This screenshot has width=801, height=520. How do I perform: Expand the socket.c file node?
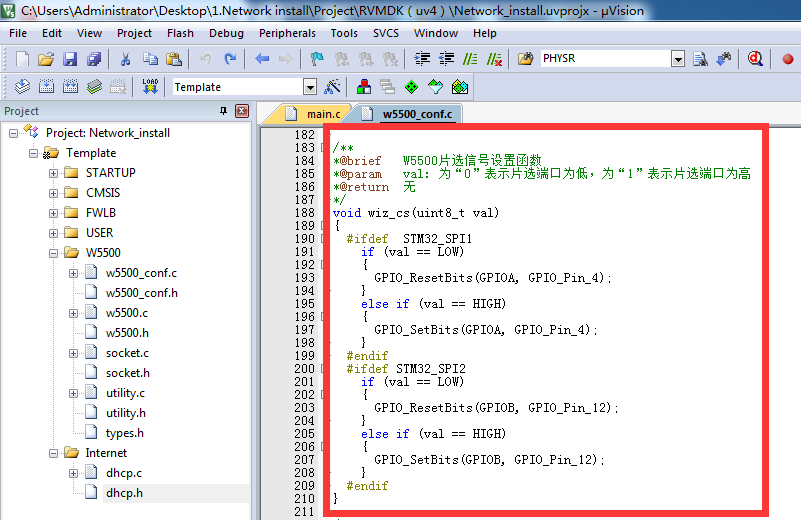[x=74, y=353]
